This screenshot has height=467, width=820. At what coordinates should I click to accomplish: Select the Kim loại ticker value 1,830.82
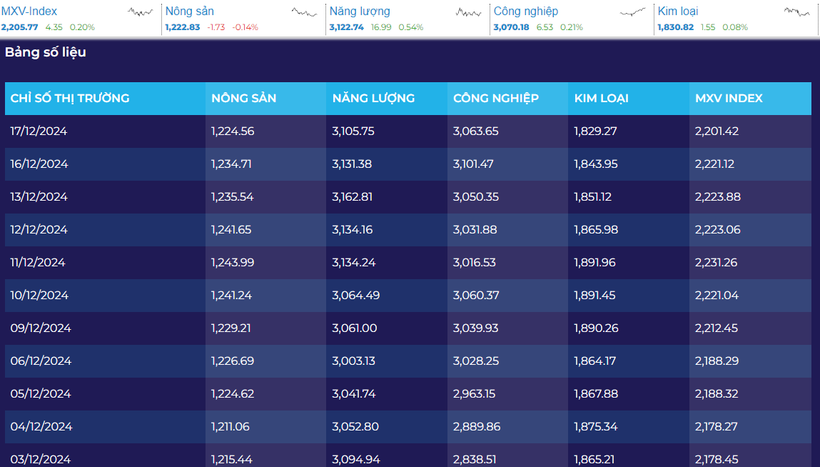(677, 27)
